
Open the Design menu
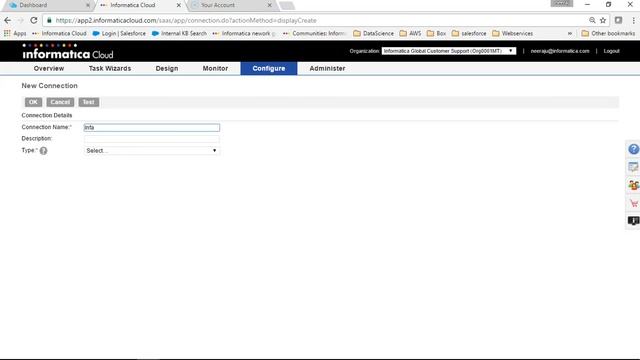pos(167,69)
